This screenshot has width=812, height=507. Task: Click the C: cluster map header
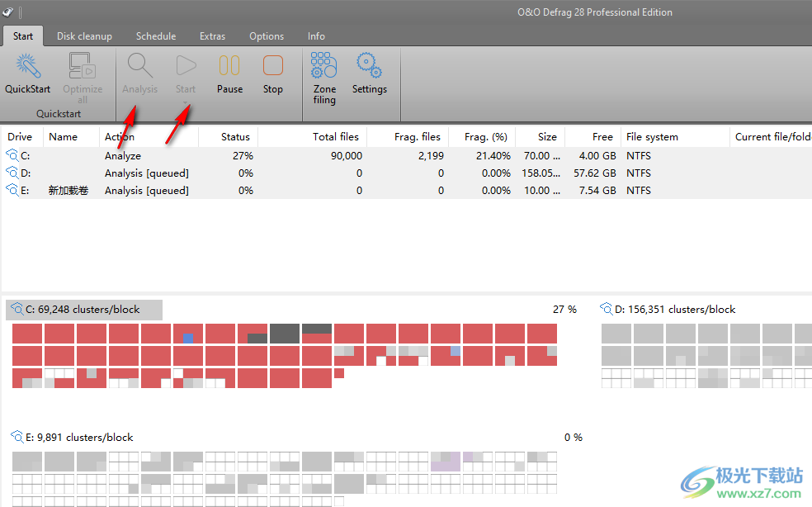[84, 310]
